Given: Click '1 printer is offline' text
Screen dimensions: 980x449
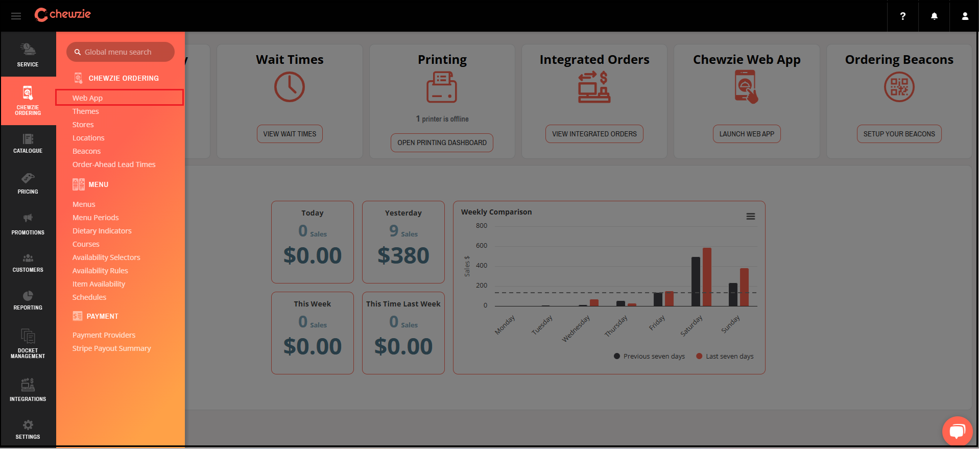Looking at the screenshot, I should point(442,119).
